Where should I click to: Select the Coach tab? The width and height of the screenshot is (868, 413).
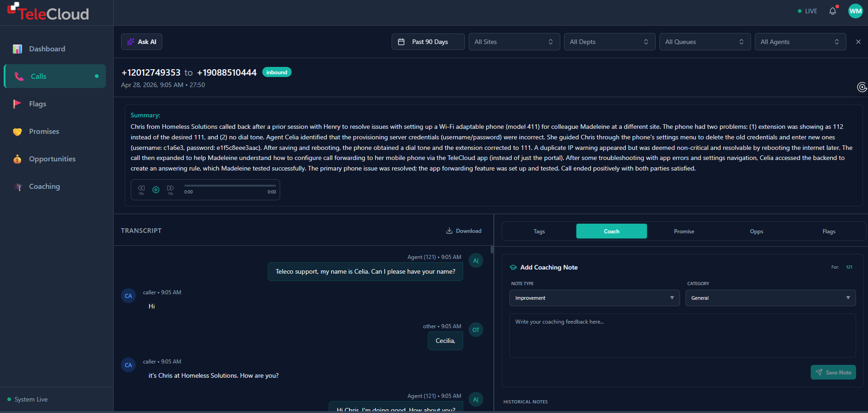[x=612, y=231]
